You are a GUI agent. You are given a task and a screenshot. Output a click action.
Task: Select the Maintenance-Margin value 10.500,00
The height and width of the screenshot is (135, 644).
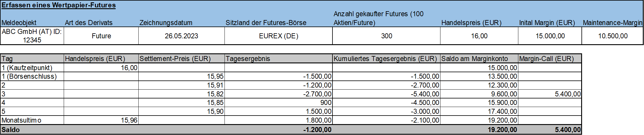[613, 36]
